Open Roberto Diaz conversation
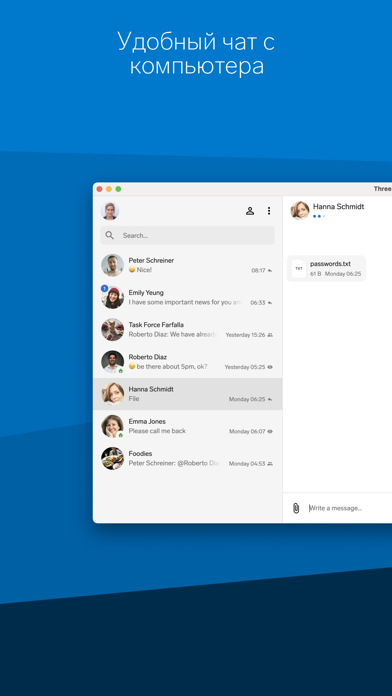This screenshot has height=696, width=392. pos(187,362)
